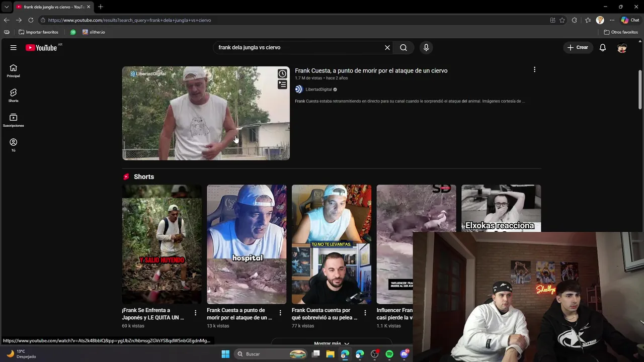Open the Y SALIO HUYENDO short thumbnail
Screen dimensions: 644x362
tap(162, 244)
